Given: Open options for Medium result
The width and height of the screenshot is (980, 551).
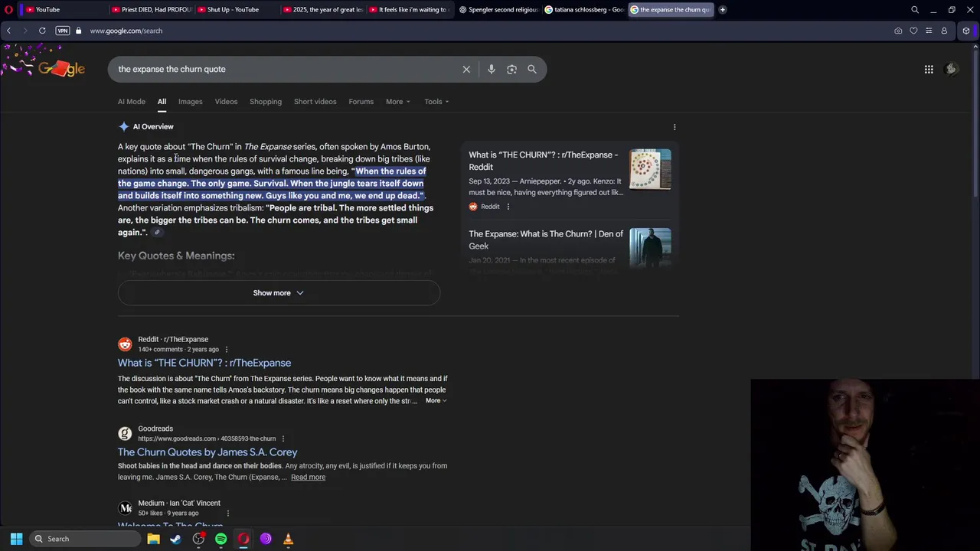Looking at the screenshot, I should (x=227, y=514).
